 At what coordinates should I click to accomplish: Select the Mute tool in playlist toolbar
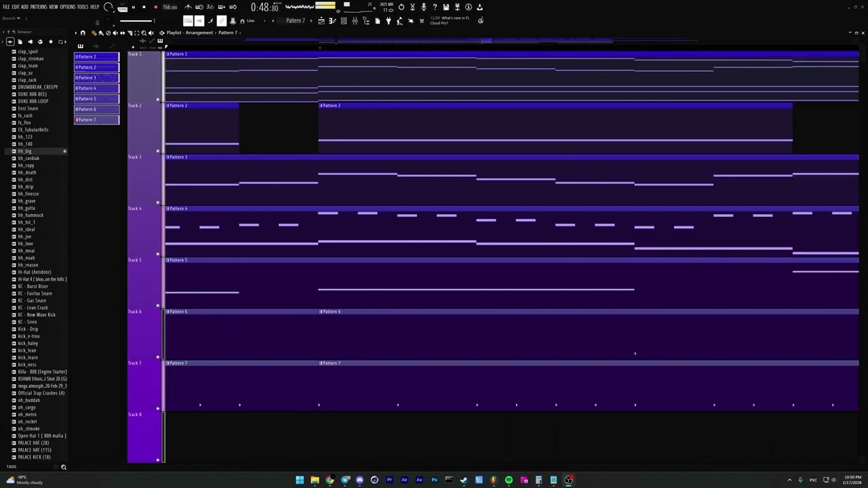click(x=115, y=33)
